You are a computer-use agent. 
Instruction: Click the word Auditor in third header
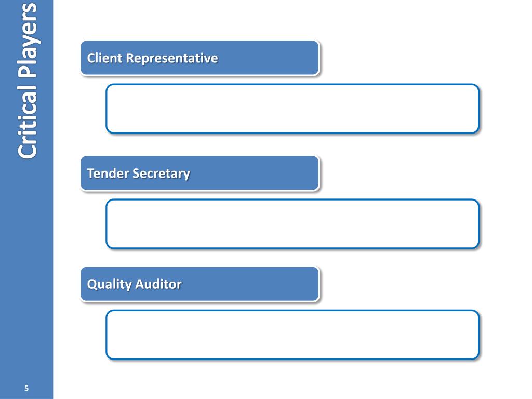click(158, 284)
